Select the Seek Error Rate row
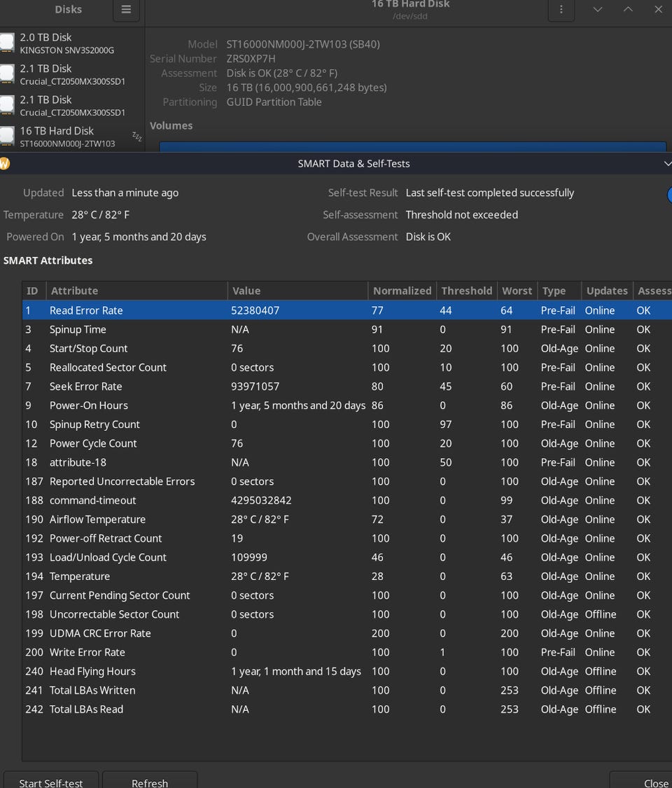 click(x=347, y=387)
